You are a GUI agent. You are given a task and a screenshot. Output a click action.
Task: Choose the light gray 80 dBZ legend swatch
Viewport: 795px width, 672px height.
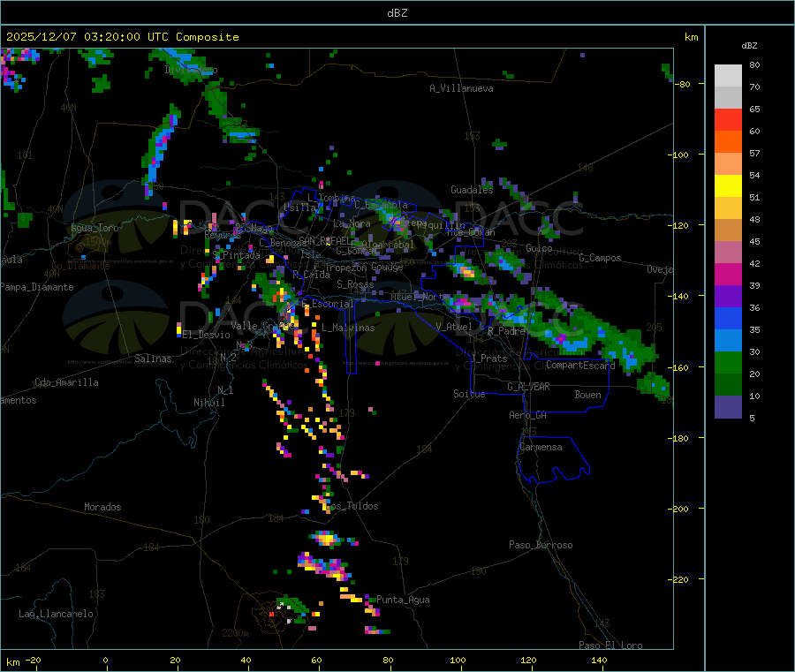pos(728,75)
